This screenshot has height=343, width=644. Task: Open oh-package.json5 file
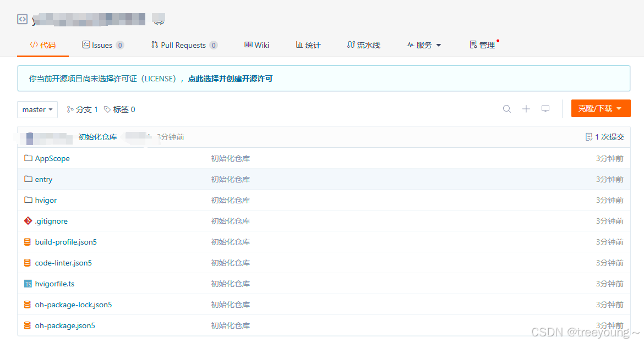point(65,326)
